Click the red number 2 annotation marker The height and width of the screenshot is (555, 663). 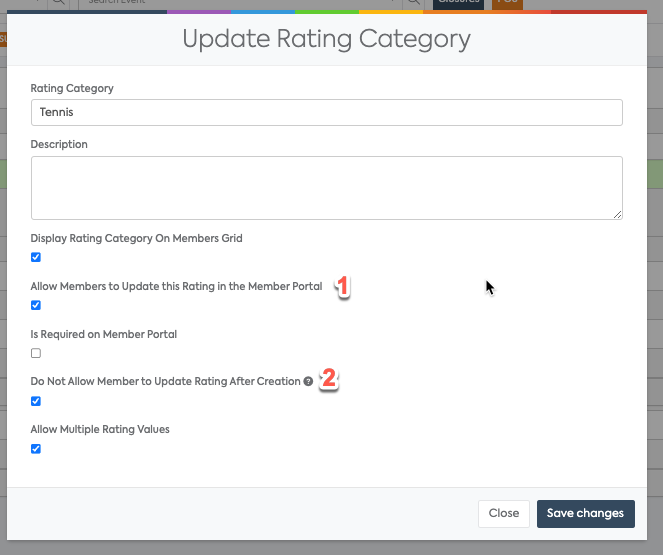point(328,380)
